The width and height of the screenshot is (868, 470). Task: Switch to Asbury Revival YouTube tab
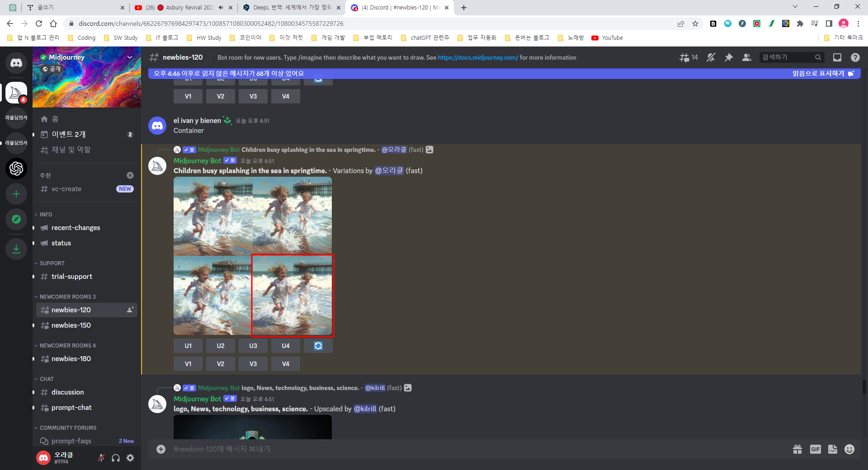pos(183,8)
